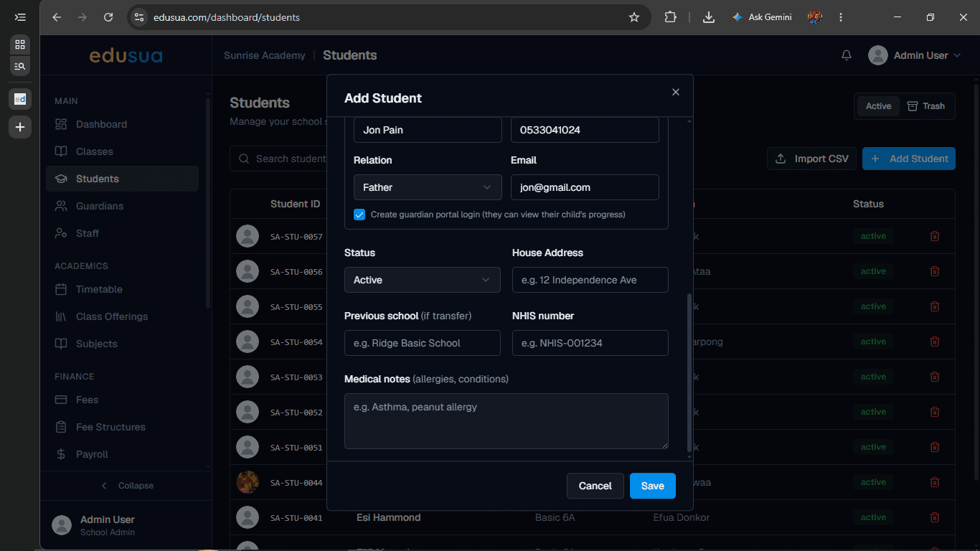Open Timetable in the sidebar
980x551 pixels.
click(122, 289)
